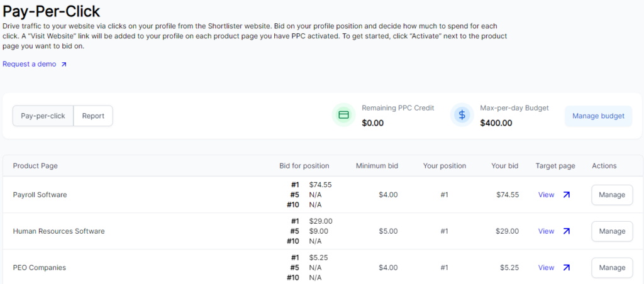644x284 pixels.
Task: Manage the Payroll Software bid
Action: pos(611,195)
